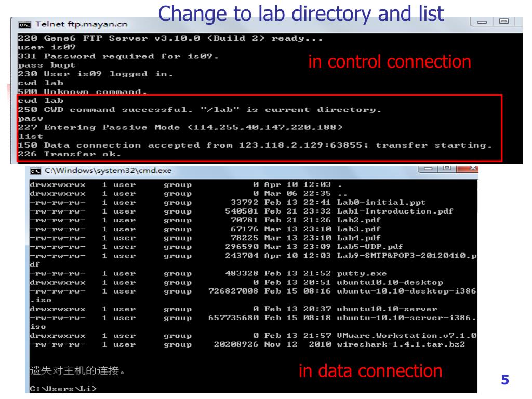Click the 'pasv' command line
The image size is (532, 399).
[x=31, y=119]
